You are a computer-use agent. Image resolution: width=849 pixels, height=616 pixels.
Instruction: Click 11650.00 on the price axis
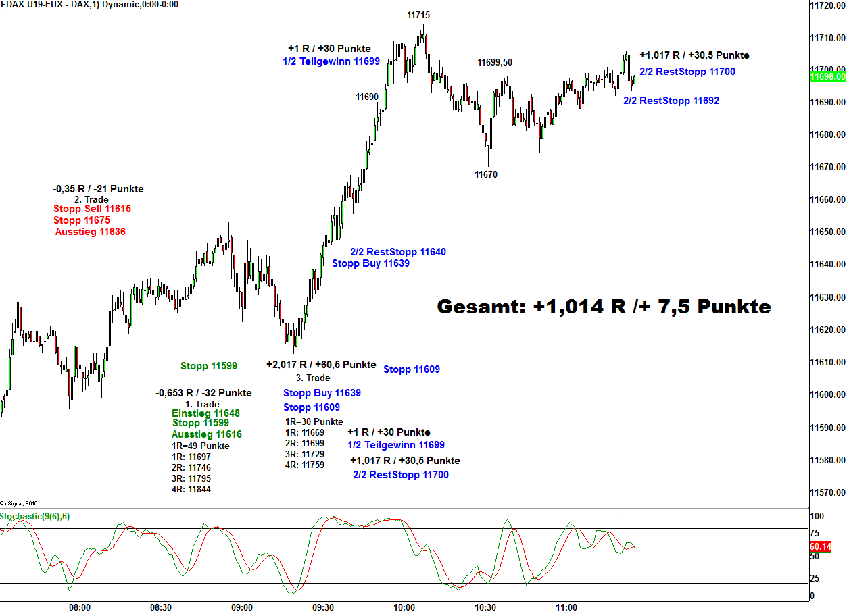point(828,232)
